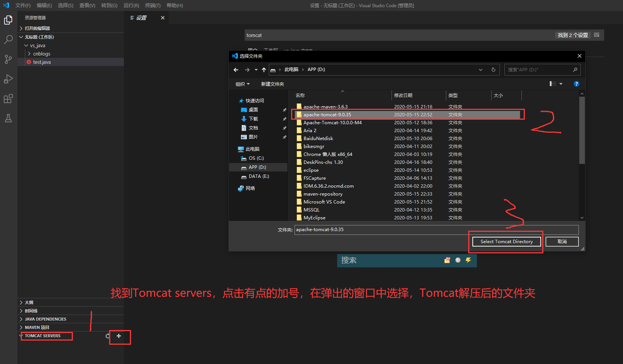Viewport: 623px width, 364px height.
Task: Open the Extensions view
Action: click(x=8, y=99)
